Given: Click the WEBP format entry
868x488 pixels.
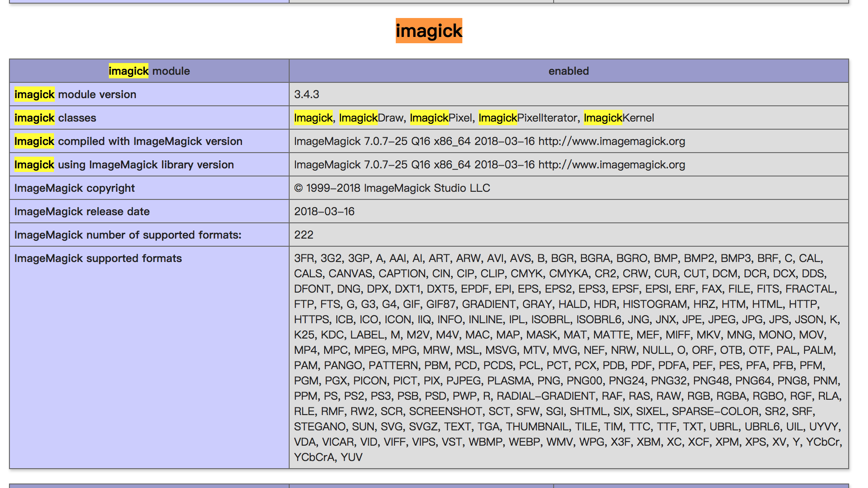Looking at the screenshot, I should [524, 442].
